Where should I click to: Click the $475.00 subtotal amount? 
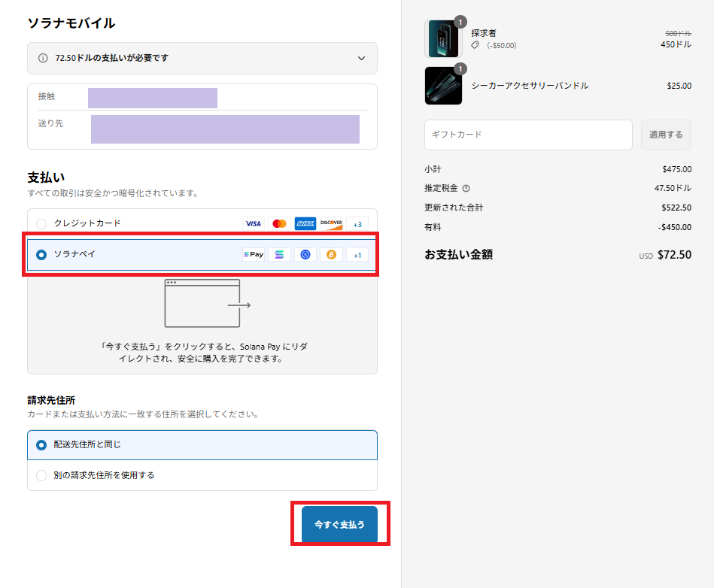click(676, 169)
